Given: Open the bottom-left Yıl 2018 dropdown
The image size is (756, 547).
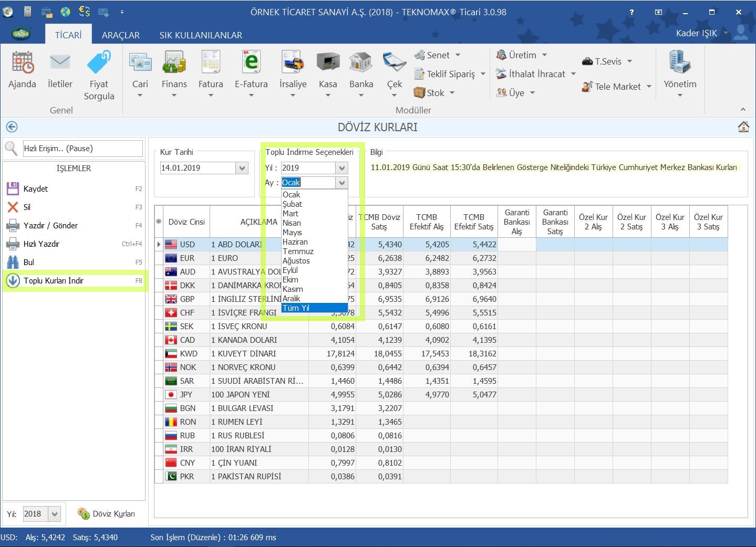Looking at the screenshot, I should pos(55,514).
